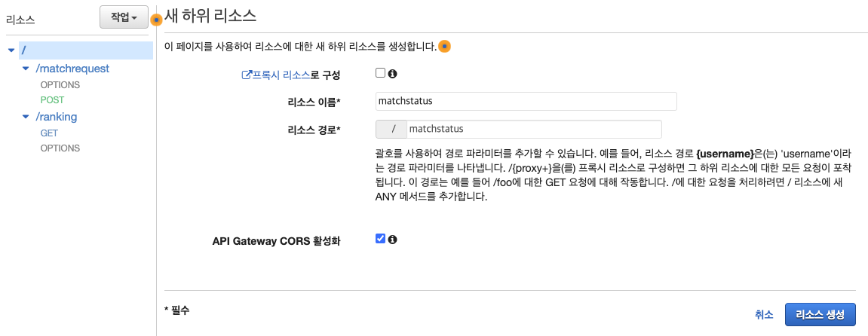Click the 취소 cancel link
Viewport: 868px width, 336px height.
tap(764, 314)
